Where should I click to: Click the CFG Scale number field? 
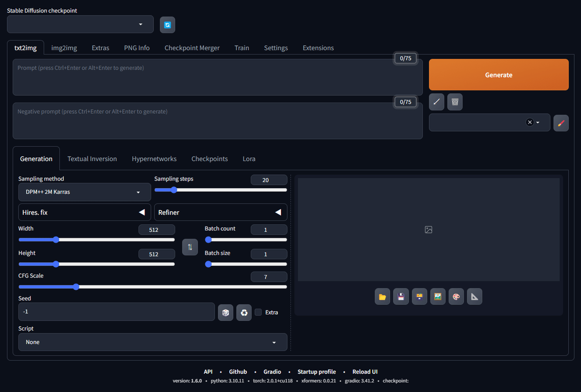pyautogui.click(x=269, y=277)
